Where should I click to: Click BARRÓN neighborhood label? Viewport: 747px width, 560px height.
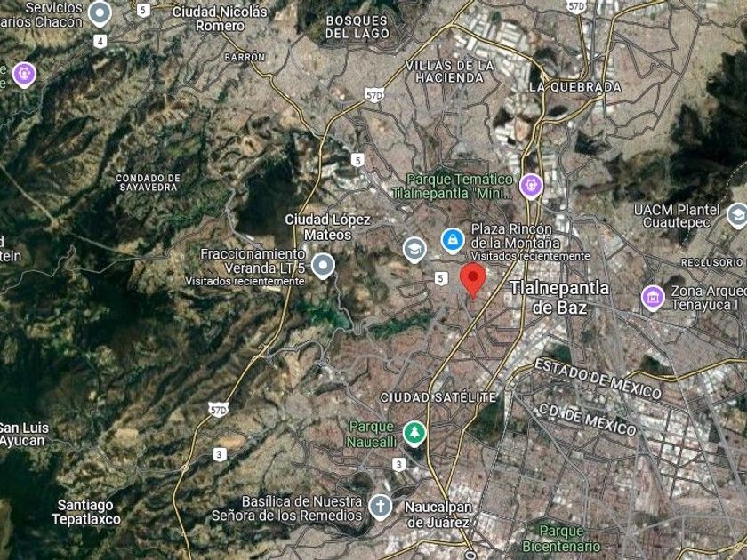click(245, 57)
